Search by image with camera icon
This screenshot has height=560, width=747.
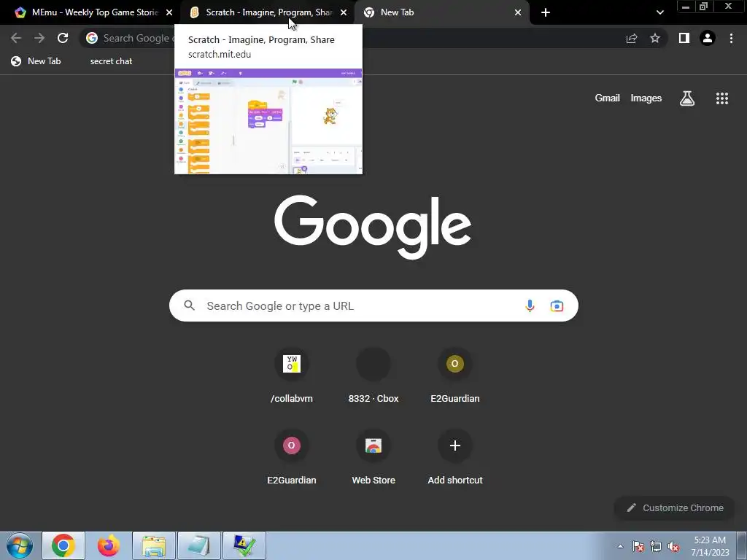(557, 306)
